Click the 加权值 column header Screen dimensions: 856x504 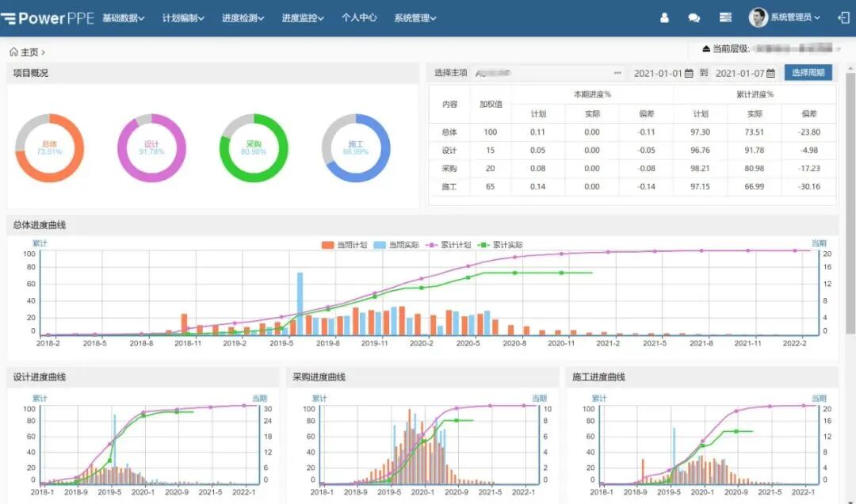491,105
